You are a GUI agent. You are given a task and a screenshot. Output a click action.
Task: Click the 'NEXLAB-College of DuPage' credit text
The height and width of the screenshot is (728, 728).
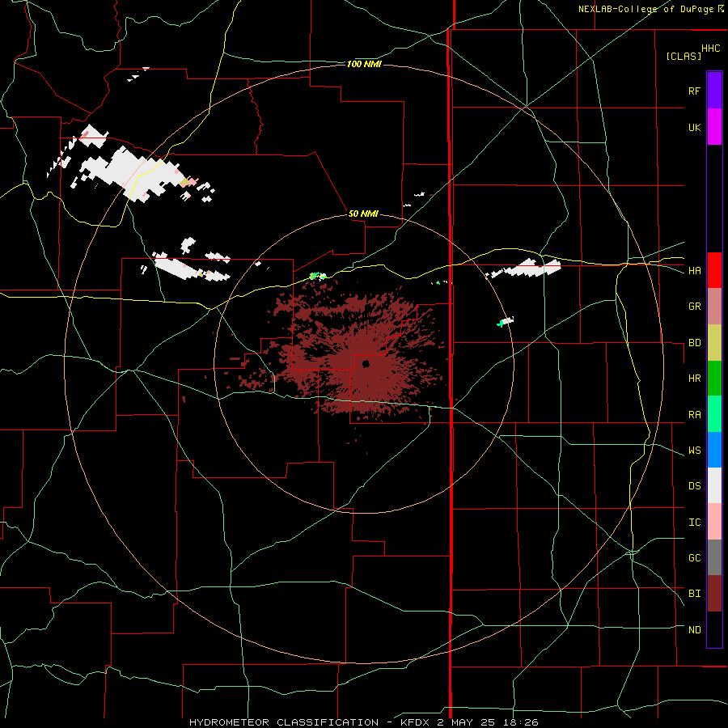pos(646,9)
